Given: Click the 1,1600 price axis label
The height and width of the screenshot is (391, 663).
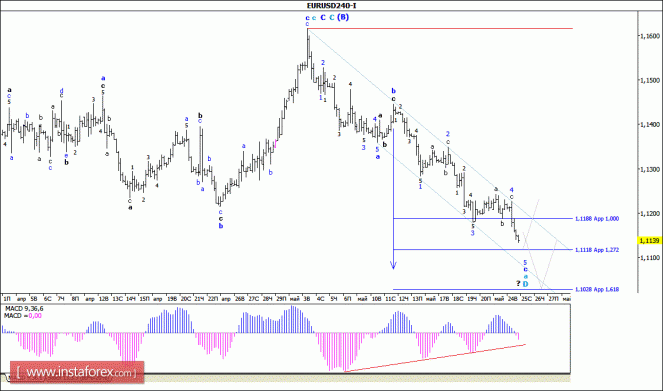Looking at the screenshot, I should 649,36.
